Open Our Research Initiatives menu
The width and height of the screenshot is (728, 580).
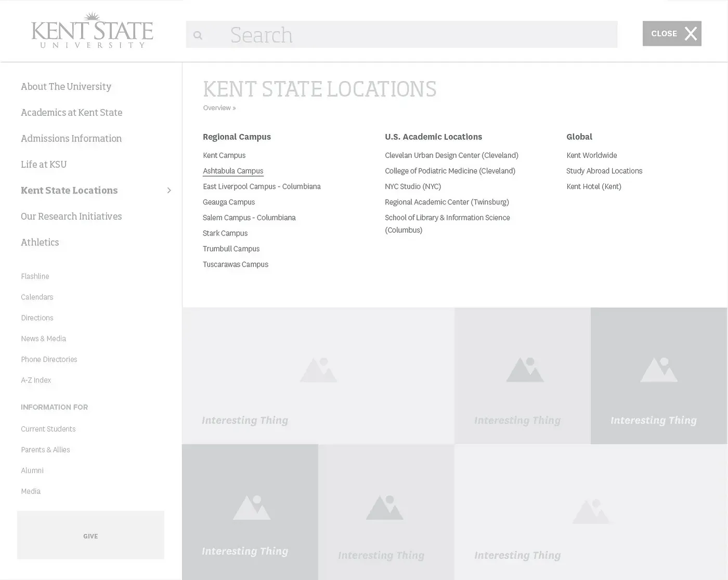pyautogui.click(x=71, y=216)
